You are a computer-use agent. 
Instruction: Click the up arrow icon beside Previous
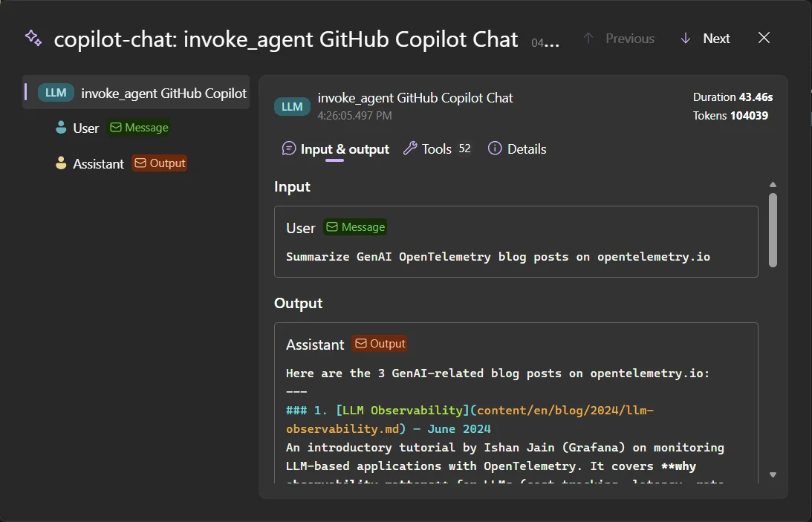[588, 39]
